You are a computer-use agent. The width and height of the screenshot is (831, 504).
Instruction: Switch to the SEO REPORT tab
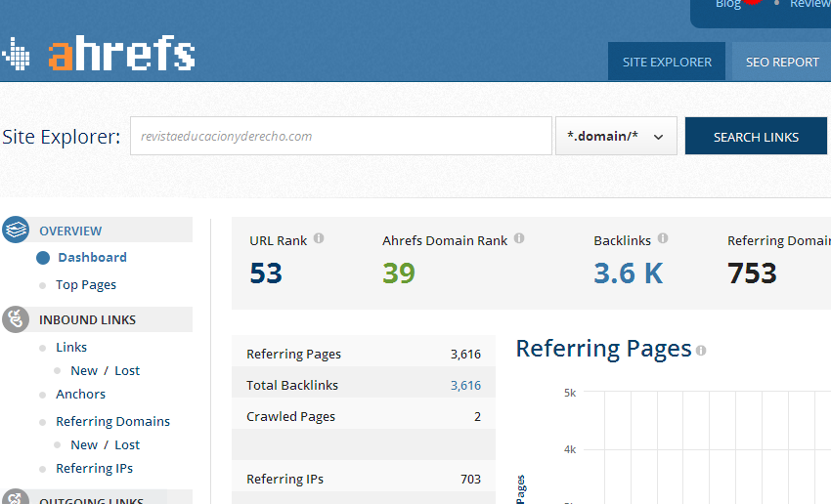[782, 62]
